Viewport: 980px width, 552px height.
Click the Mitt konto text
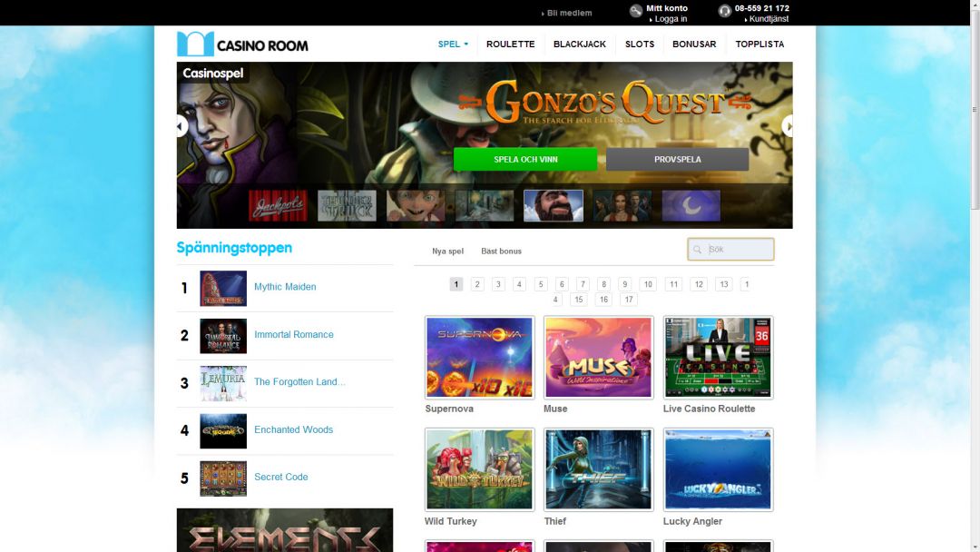pos(667,8)
